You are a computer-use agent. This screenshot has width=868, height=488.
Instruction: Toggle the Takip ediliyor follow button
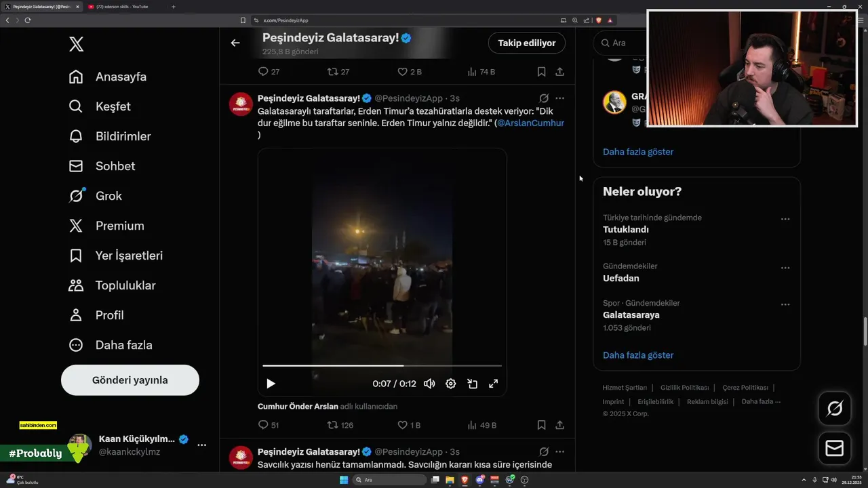527,43
